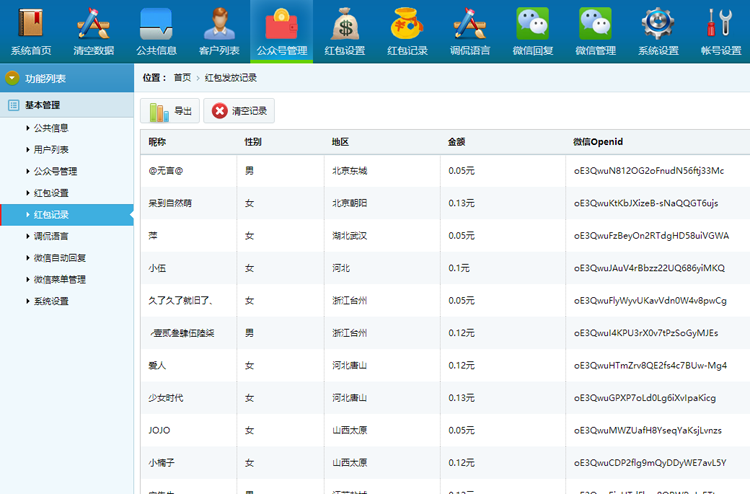Select the nickname 久了久了就旧了、 cell
The width and height of the screenshot is (750, 494).
click(x=180, y=301)
